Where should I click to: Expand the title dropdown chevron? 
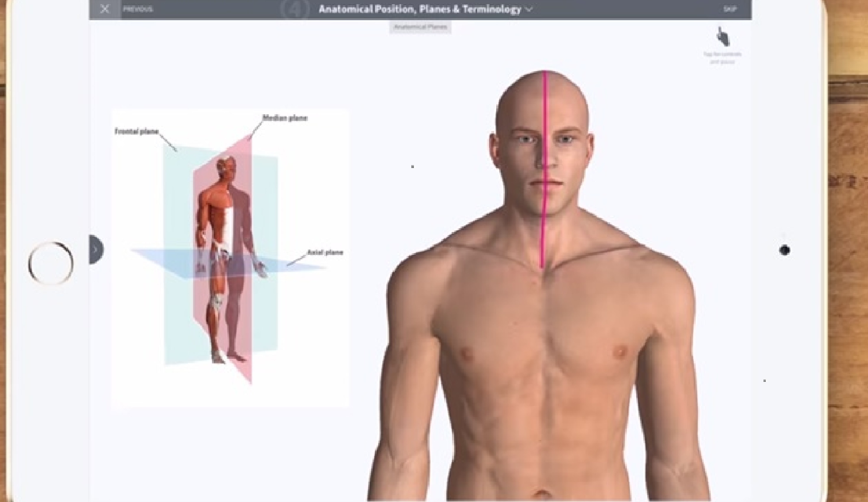(x=529, y=10)
